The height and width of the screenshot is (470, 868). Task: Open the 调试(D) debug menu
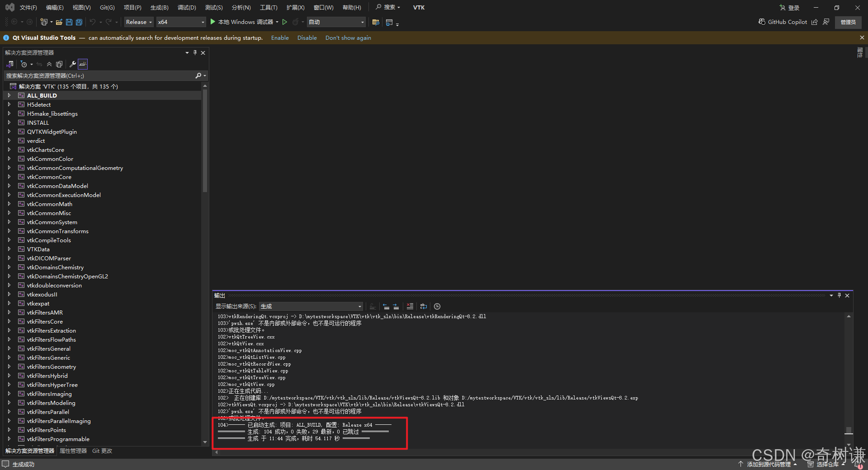point(187,7)
